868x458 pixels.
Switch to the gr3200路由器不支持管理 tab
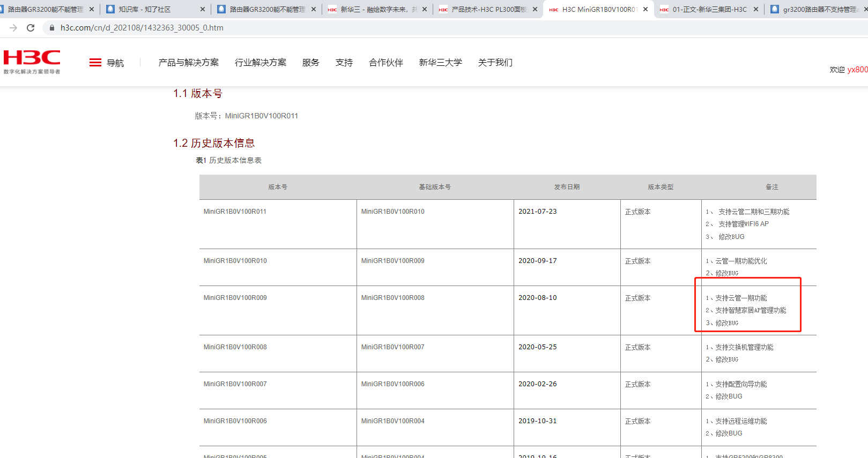click(x=817, y=9)
